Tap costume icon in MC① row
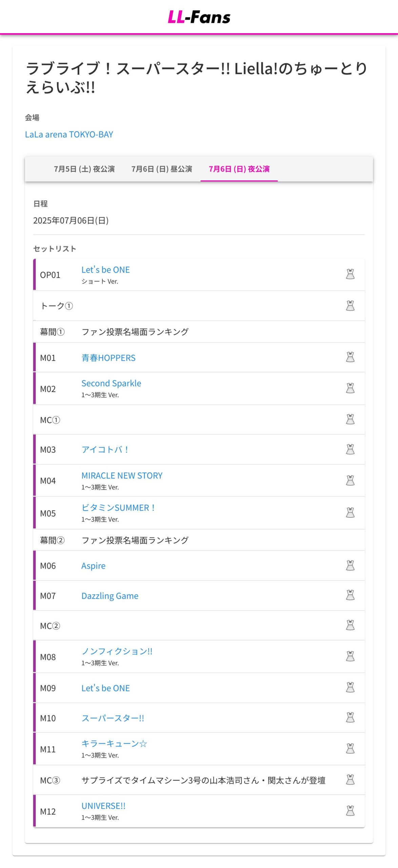The image size is (398, 868). [x=350, y=419]
